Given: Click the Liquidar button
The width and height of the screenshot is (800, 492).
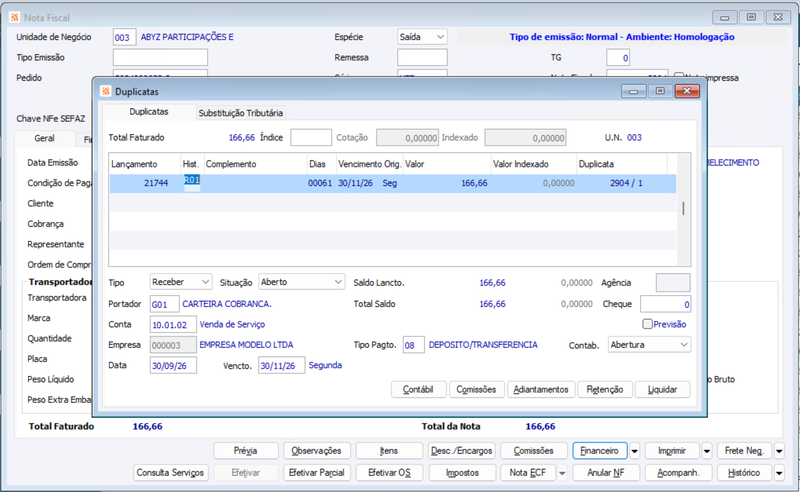Looking at the screenshot, I should (662, 389).
